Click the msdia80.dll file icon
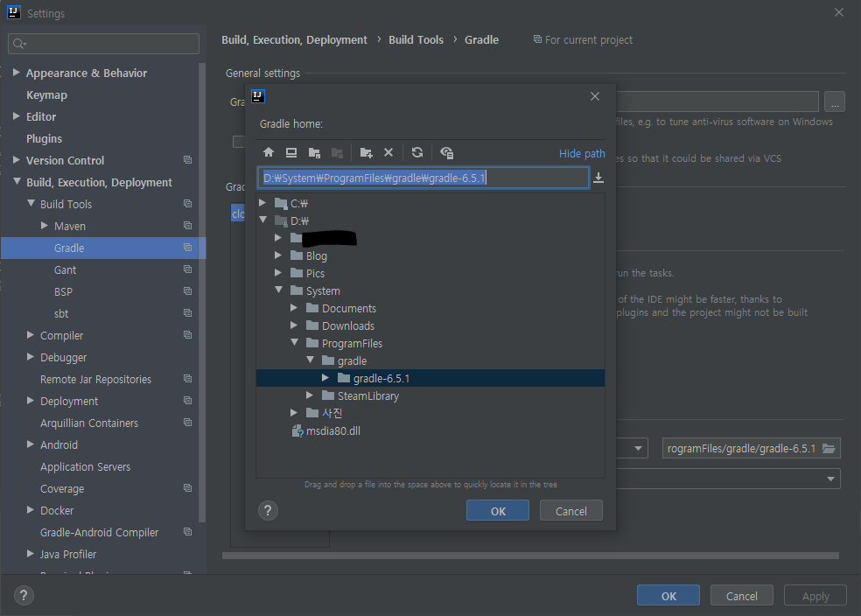This screenshot has width=861, height=616. (297, 431)
